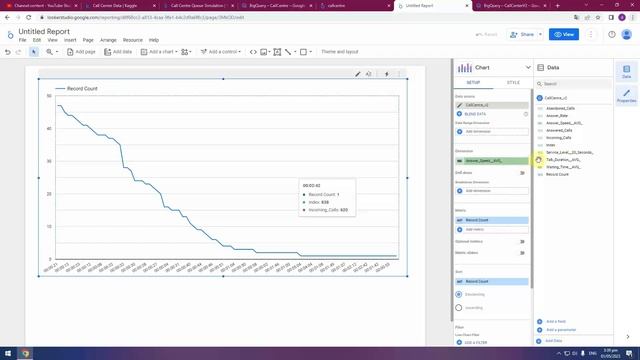The height and width of the screenshot is (360, 640).
Task: Click Add dimension under Date Range Dimension
Action: point(492,131)
